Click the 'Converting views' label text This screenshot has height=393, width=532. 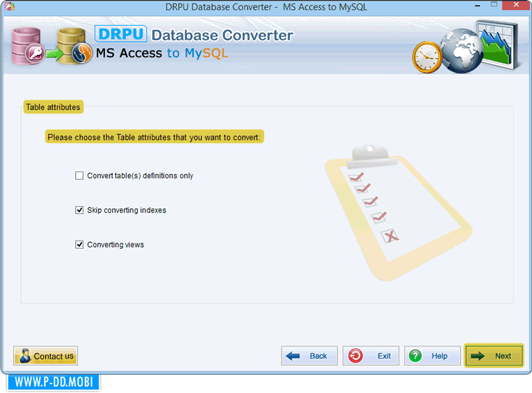pyautogui.click(x=115, y=245)
